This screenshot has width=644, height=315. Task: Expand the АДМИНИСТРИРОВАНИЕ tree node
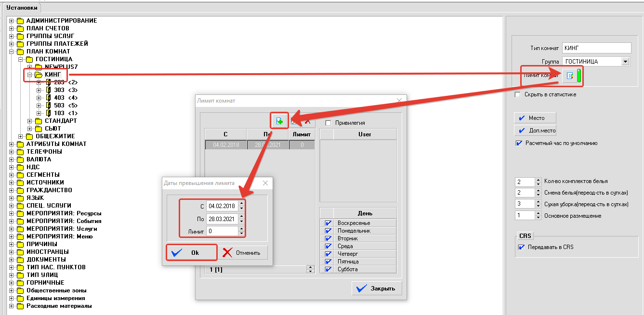12,21
